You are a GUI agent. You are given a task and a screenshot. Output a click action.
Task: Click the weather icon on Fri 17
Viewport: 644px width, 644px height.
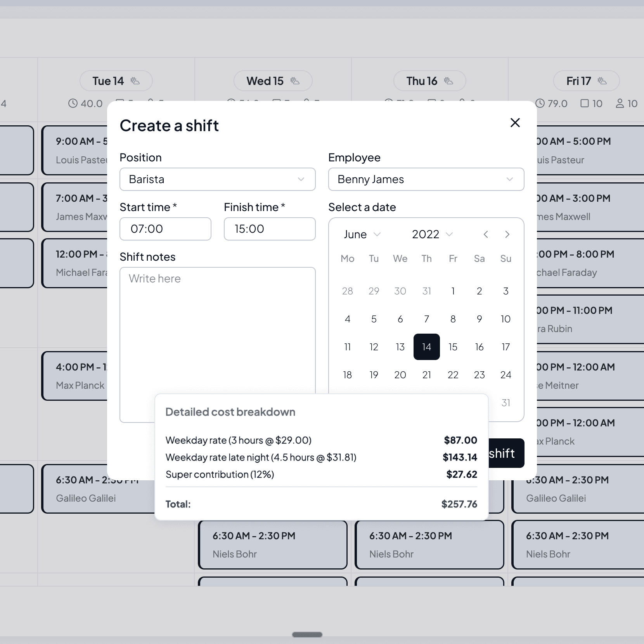[x=602, y=81]
